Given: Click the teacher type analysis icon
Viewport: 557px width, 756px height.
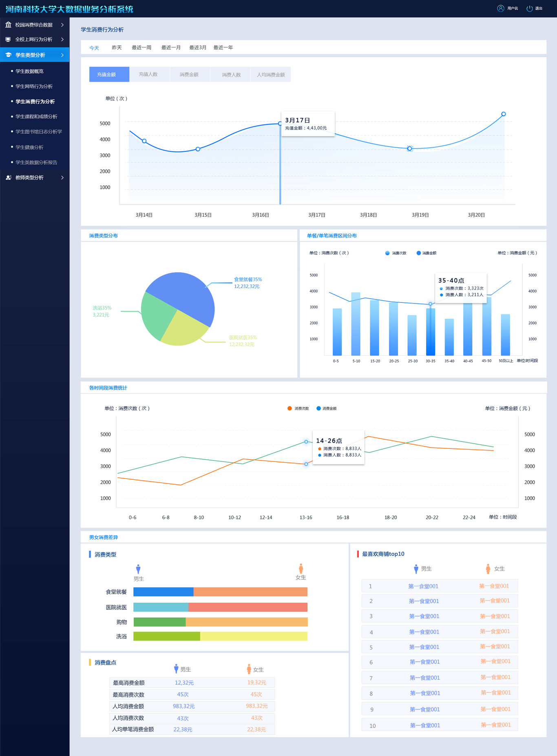Looking at the screenshot, I should pyautogui.click(x=8, y=177).
